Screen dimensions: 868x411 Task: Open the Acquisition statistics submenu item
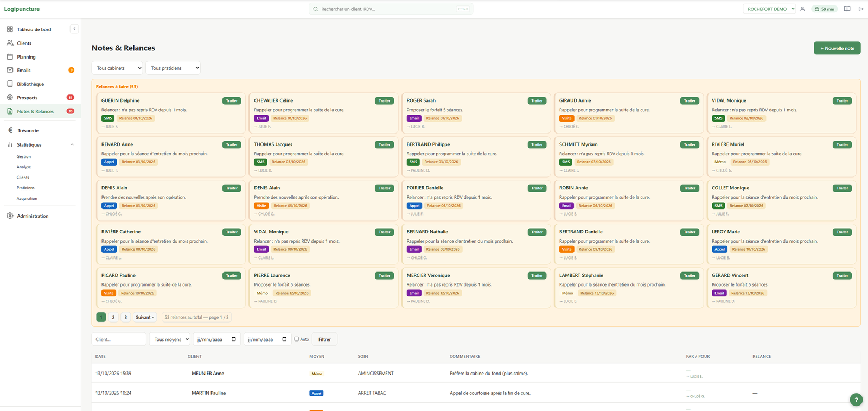27,198
